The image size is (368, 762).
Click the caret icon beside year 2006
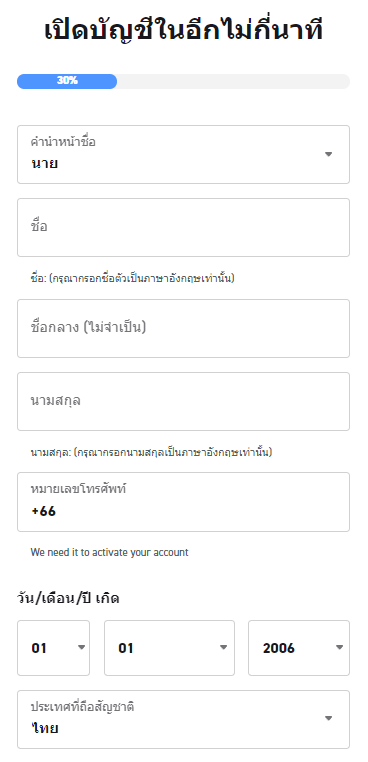(339, 647)
